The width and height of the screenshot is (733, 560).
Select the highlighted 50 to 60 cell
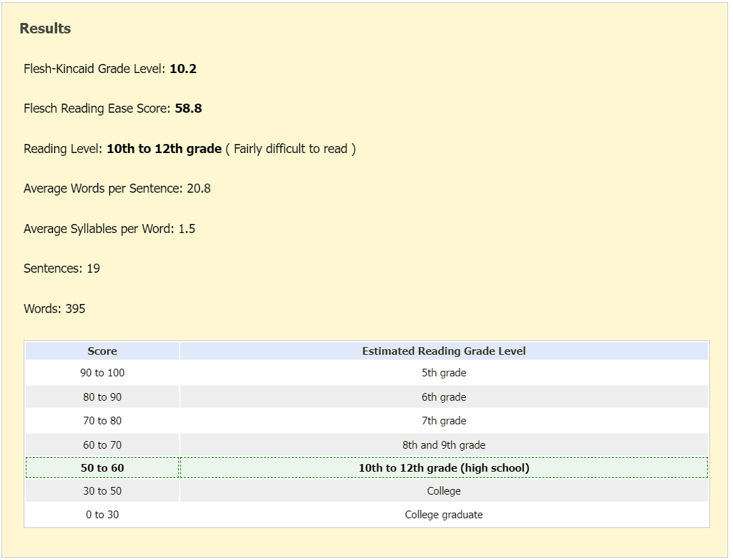pos(102,468)
